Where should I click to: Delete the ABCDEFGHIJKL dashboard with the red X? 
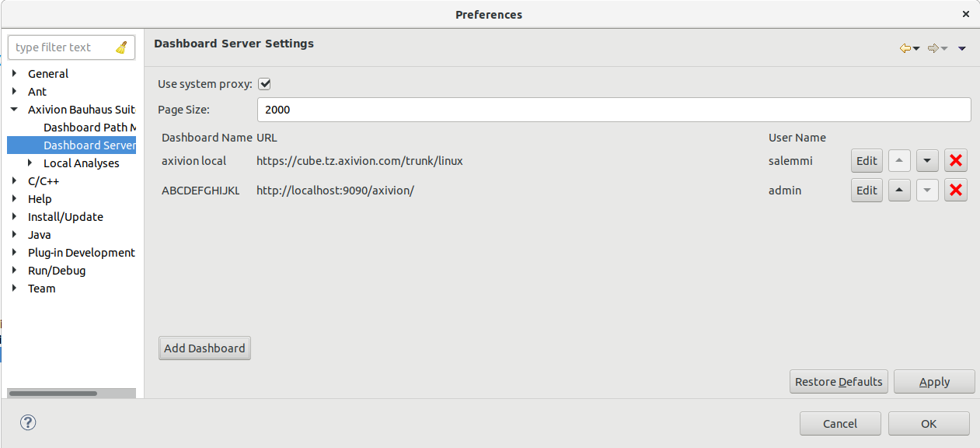pyautogui.click(x=956, y=190)
